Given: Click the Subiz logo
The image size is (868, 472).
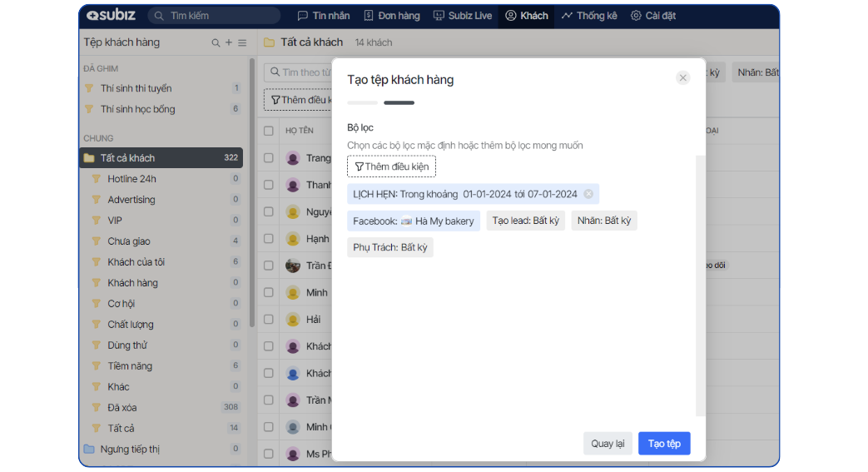Looking at the screenshot, I should (x=112, y=16).
